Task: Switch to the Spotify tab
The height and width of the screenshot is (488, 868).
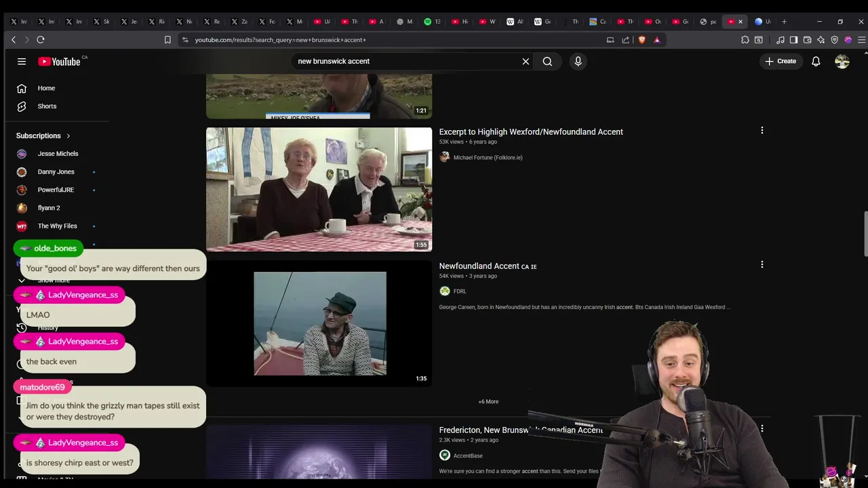Action: coord(433,22)
